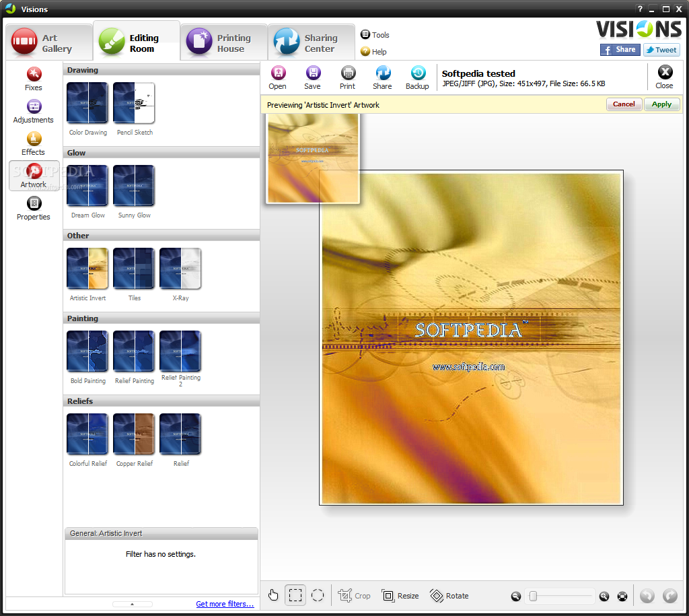Switch to the Editing Room tab
The image size is (689, 616).
[x=137, y=42]
